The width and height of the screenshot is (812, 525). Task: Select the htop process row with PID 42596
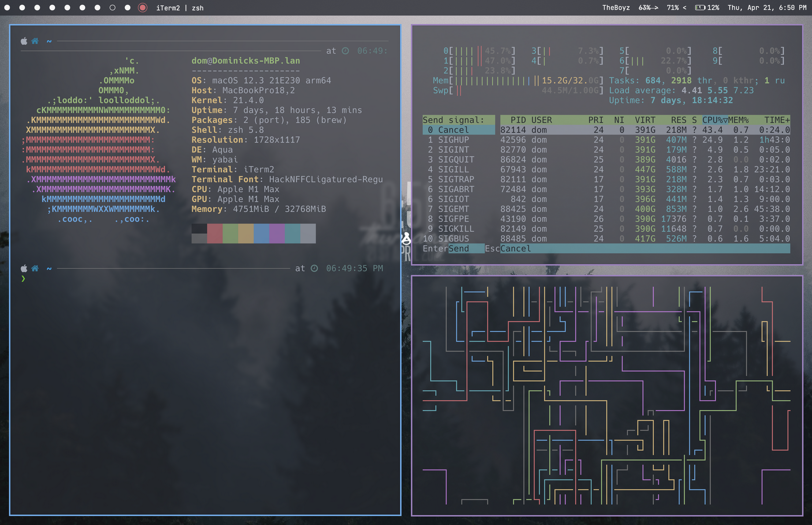coord(645,140)
